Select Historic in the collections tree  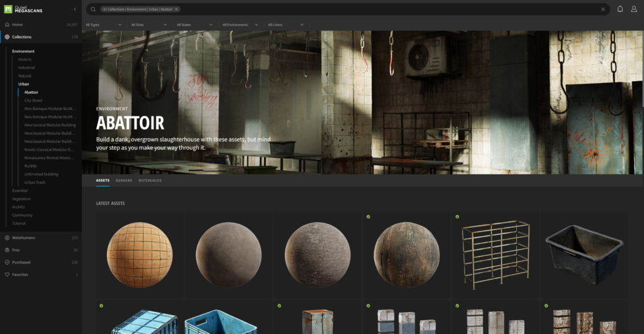click(25, 60)
